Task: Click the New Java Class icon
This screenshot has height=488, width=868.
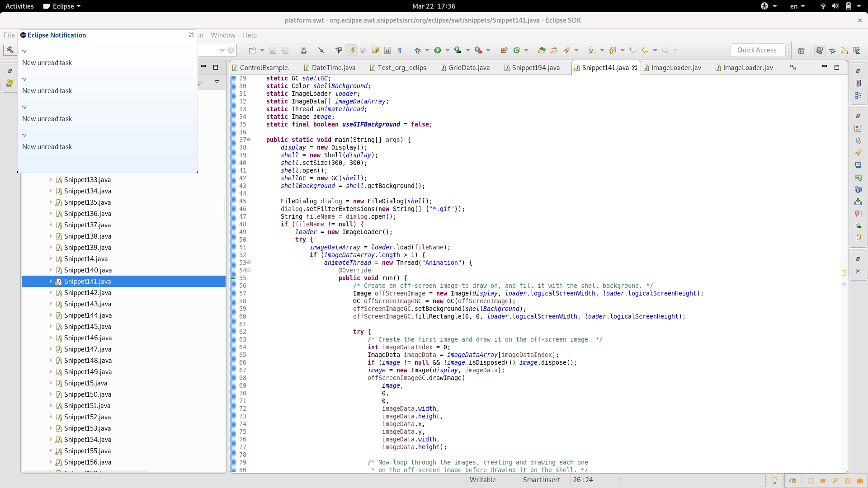Action: 517,50
